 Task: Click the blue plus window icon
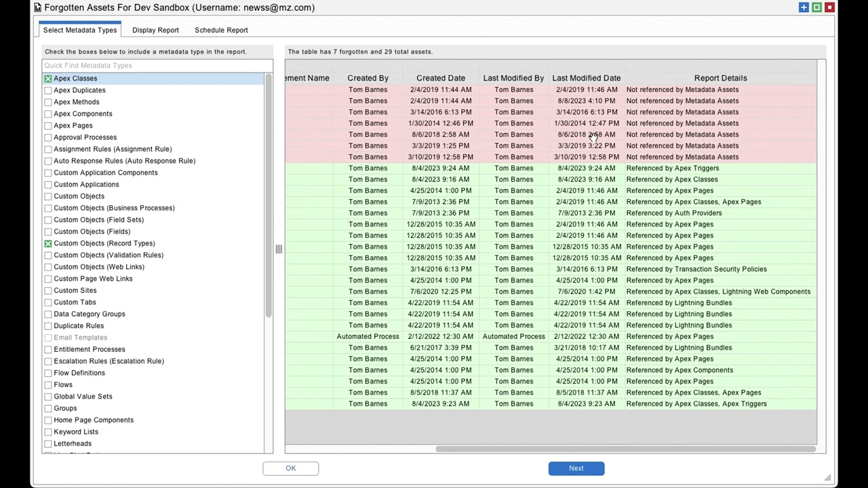[x=804, y=7]
